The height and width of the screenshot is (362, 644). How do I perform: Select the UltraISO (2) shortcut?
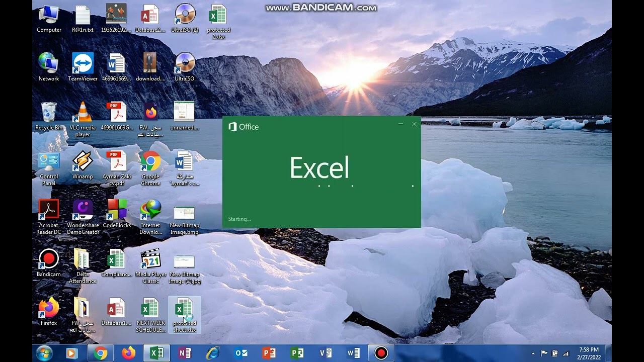click(185, 19)
